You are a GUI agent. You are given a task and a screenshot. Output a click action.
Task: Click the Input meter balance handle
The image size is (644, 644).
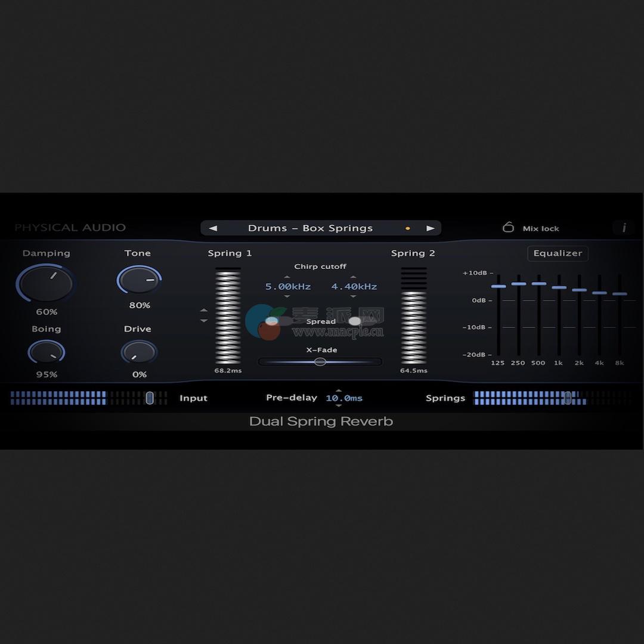[x=150, y=398]
